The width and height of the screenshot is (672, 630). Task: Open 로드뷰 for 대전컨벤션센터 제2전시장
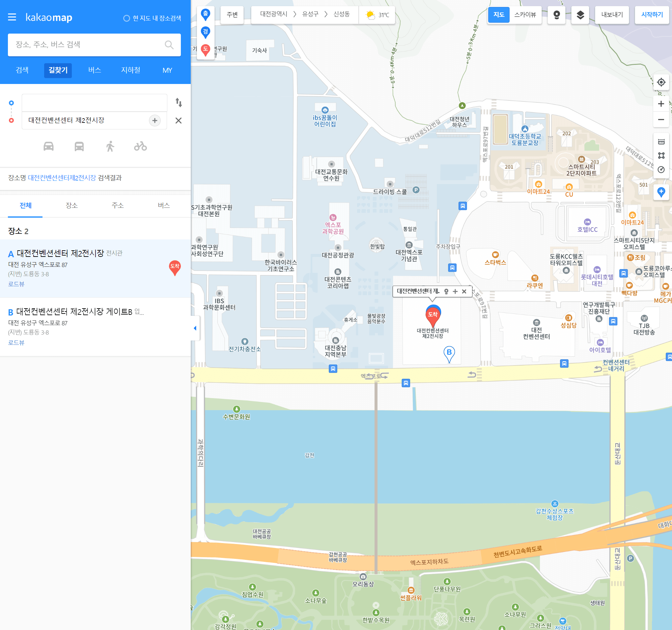(15, 284)
